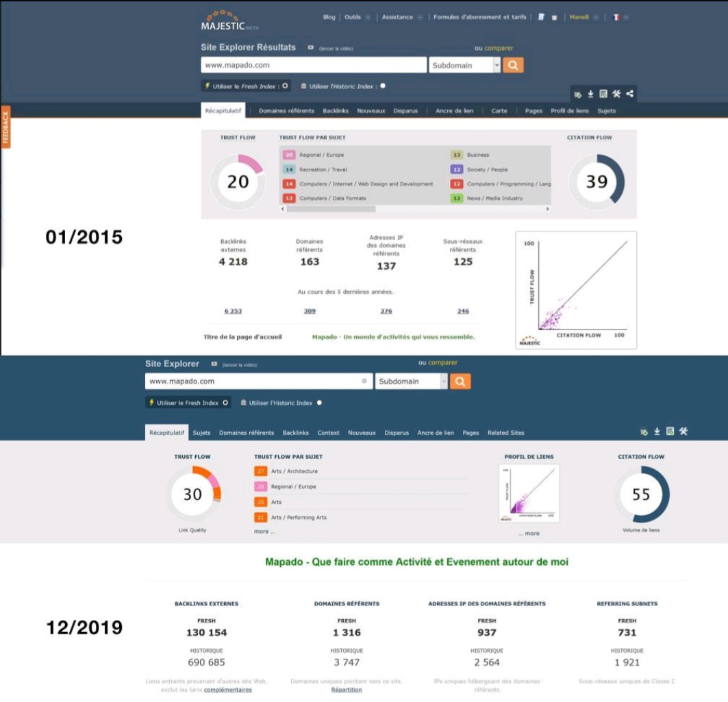The image size is (728, 702).
Task: Click the lightning icon beside Fresh Index in the 12/2019 panel
Action: 151,403
